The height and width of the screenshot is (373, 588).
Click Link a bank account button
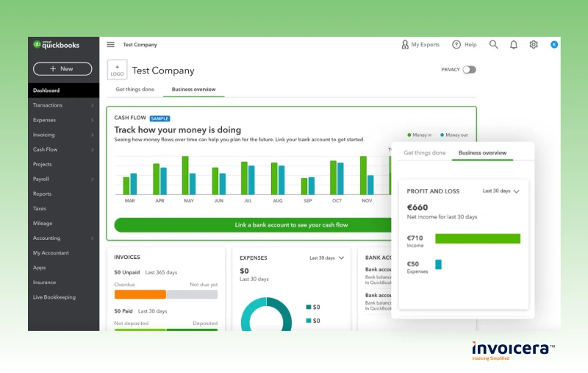253,225
